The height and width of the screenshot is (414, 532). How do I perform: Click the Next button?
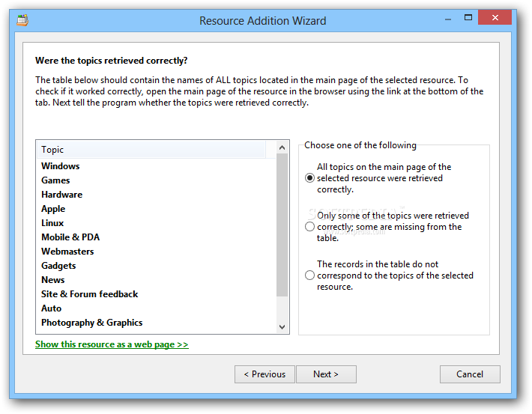(x=326, y=374)
